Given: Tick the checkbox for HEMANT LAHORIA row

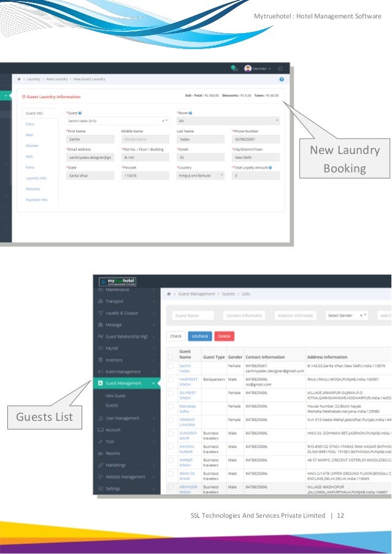Looking at the screenshot, I should pyautogui.click(x=171, y=420).
